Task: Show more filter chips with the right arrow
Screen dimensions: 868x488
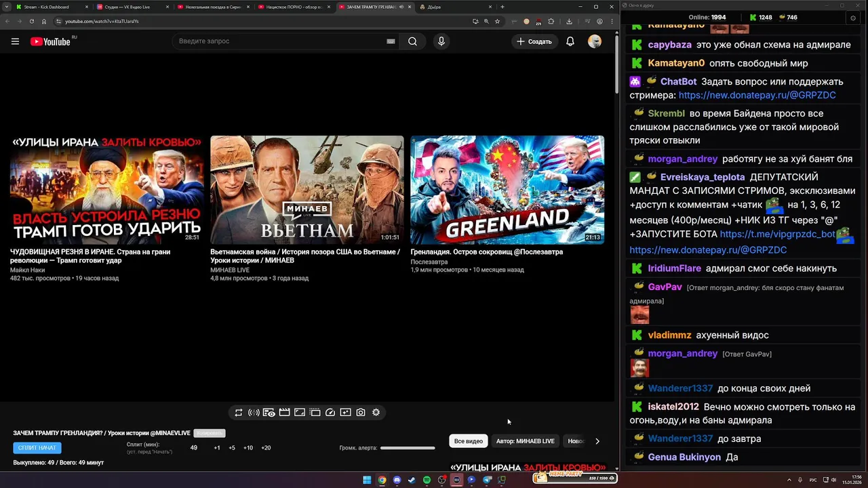Action: point(597,441)
